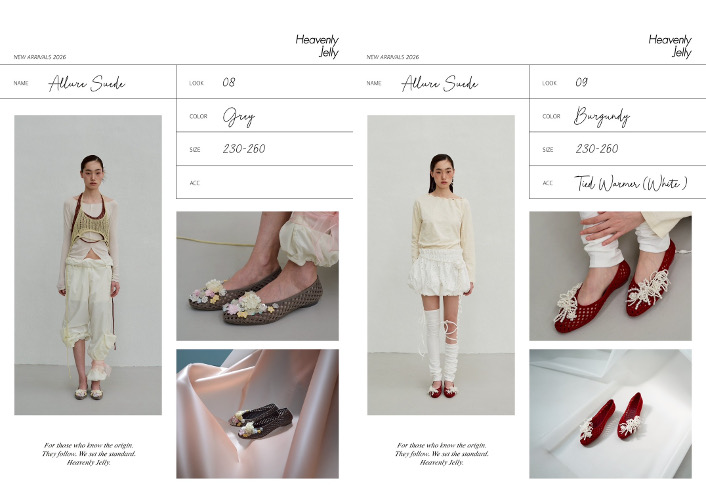This screenshot has width=706, height=500.
Task: Select the 'Allure Suede' name on Look 09 page
Action: pos(439,83)
